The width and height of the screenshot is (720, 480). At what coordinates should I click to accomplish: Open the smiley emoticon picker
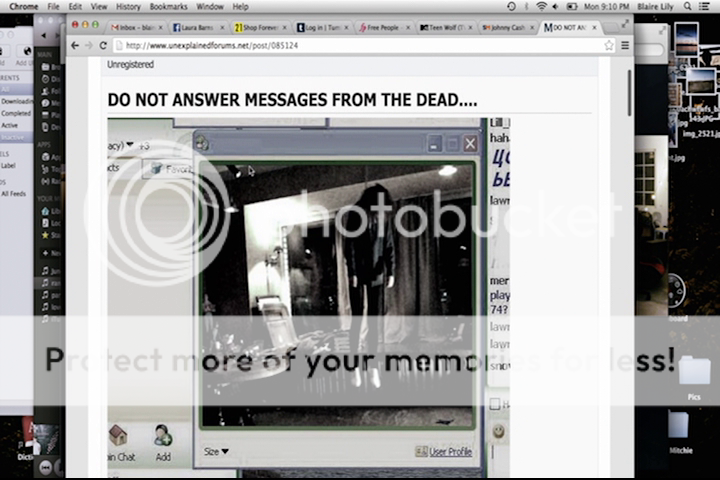tap(497, 431)
